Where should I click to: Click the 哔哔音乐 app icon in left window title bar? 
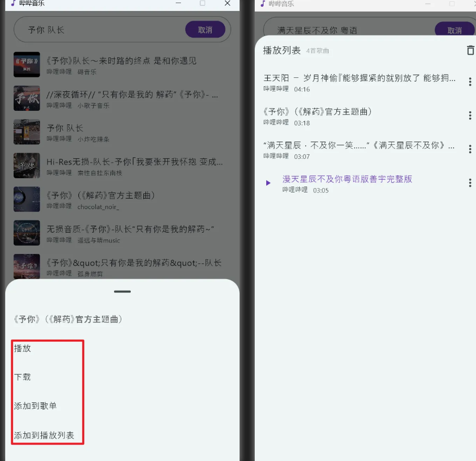(x=13, y=3)
